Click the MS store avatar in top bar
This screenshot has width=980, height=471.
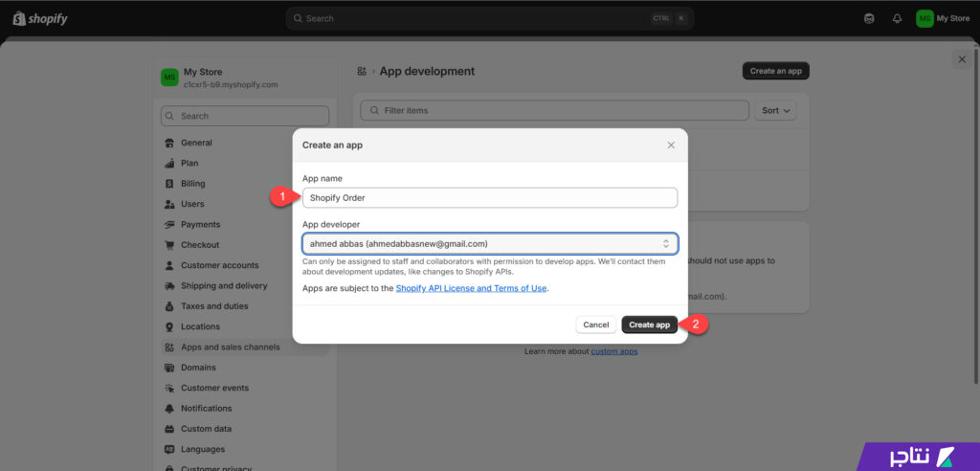924,19
